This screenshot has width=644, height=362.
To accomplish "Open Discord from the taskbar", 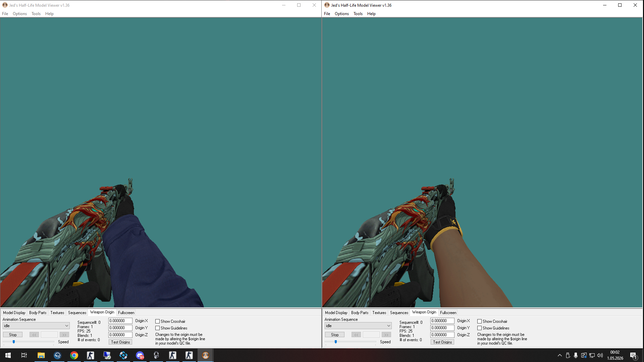I will [x=140, y=355].
